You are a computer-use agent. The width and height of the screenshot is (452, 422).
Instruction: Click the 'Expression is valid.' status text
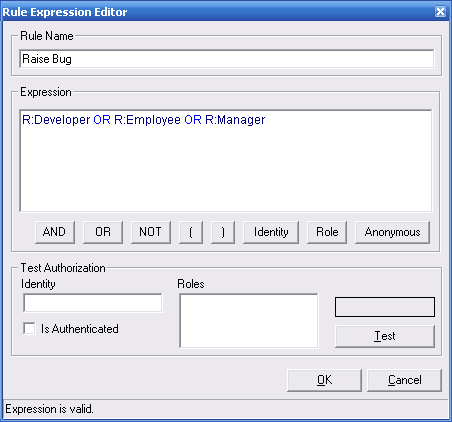49,409
